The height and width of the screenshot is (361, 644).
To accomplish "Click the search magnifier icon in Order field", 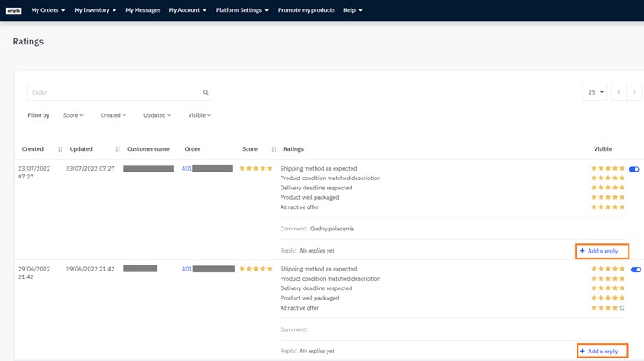I will 206,92.
